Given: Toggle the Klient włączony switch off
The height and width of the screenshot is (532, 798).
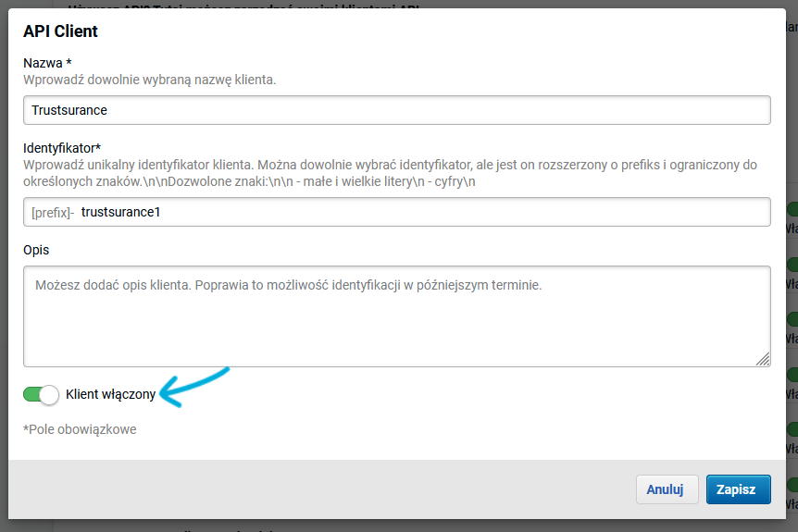Looking at the screenshot, I should (41, 394).
